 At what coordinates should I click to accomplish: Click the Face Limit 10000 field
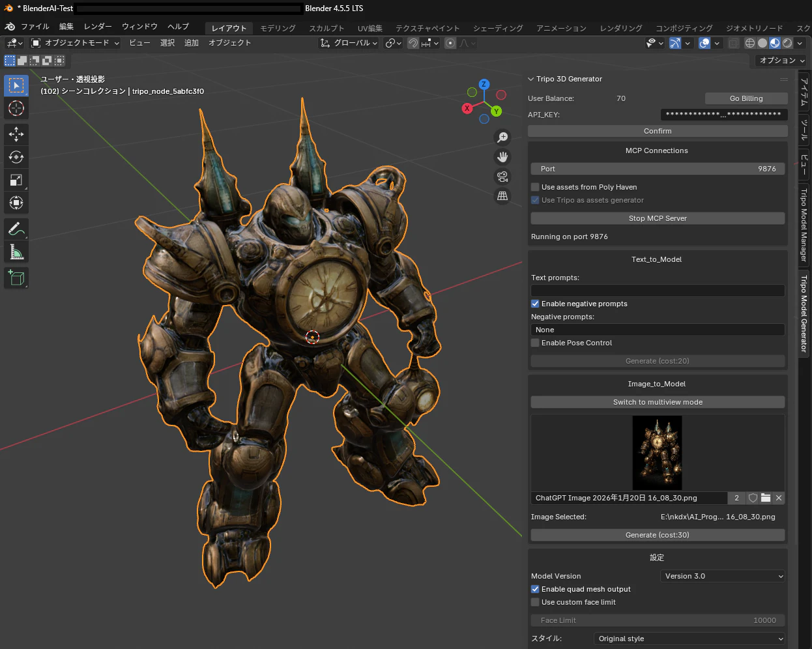[x=658, y=620]
